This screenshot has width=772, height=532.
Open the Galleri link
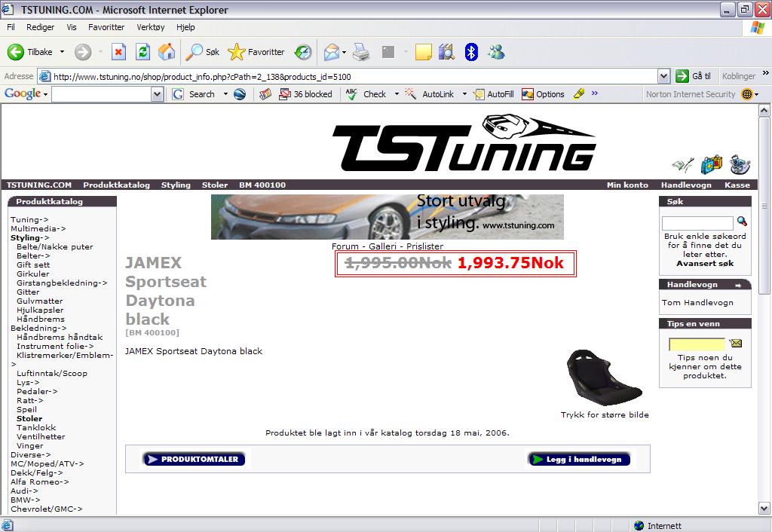click(x=382, y=246)
